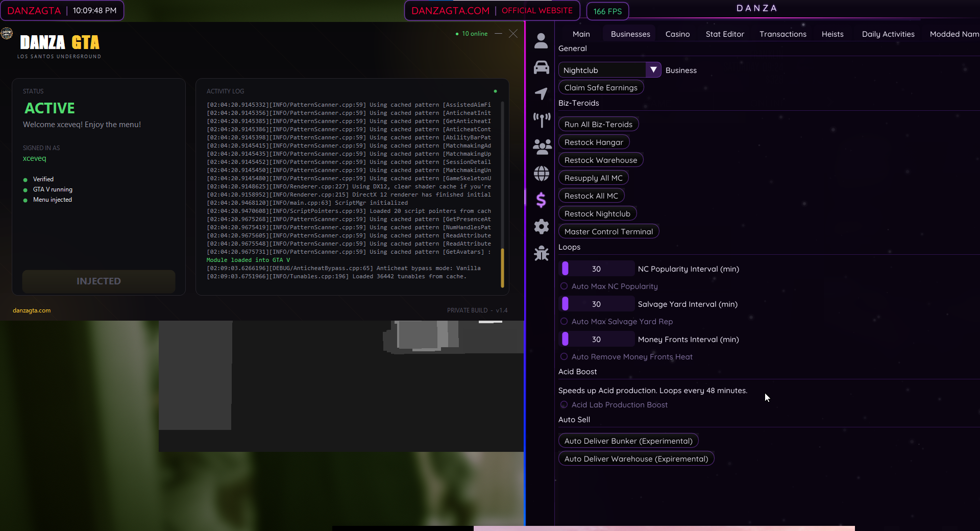
Task: Click the Menu injected status row
Action: click(47, 200)
